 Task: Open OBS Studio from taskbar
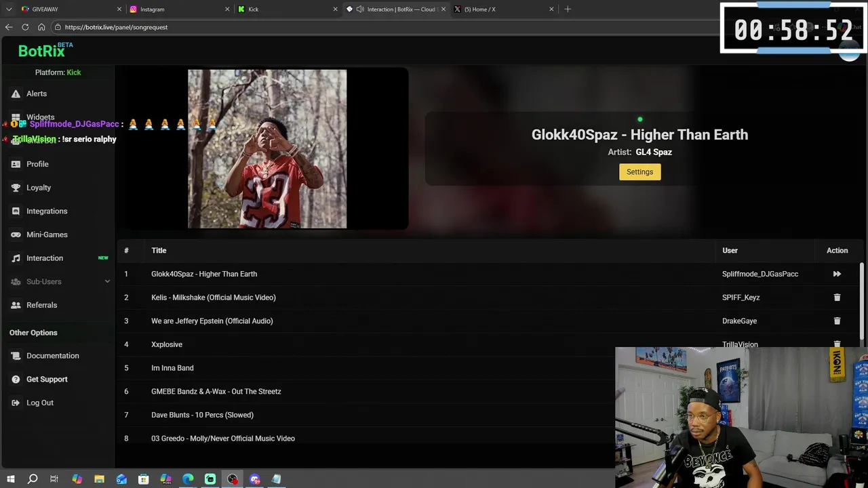tap(233, 479)
